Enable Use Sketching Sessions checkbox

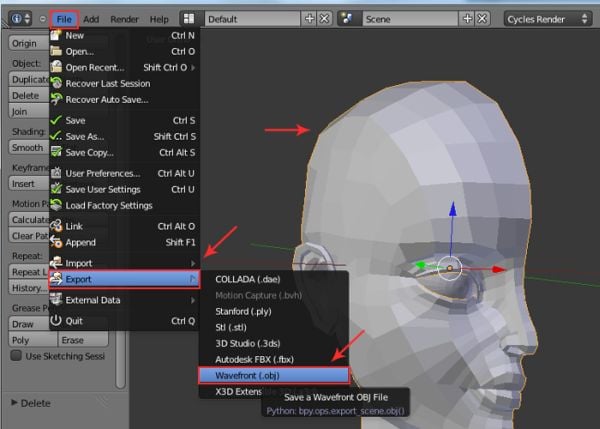click(x=16, y=355)
